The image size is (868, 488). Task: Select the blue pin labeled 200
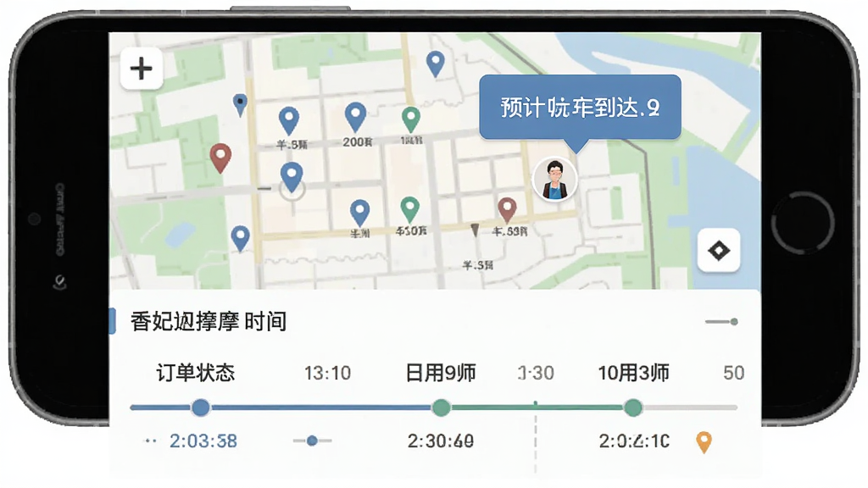(x=355, y=117)
